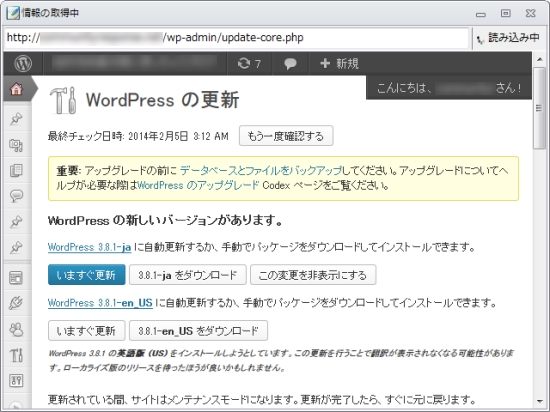The height and width of the screenshot is (412, 550).
Task: Click the URL address field
Action: click(236, 38)
